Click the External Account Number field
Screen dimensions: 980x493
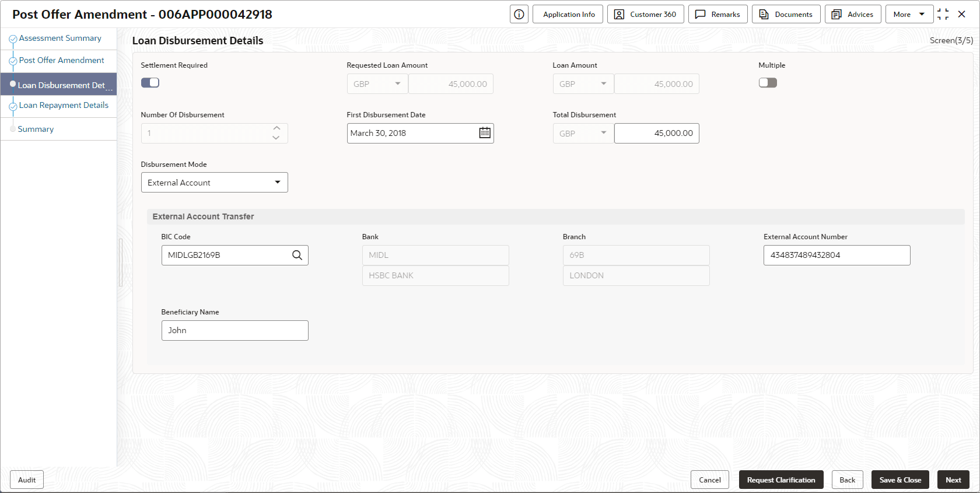click(836, 255)
